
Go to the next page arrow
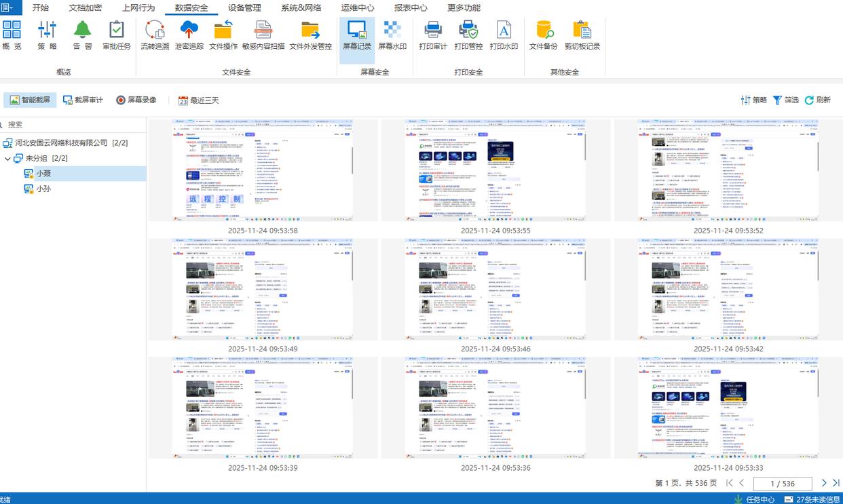point(824,483)
